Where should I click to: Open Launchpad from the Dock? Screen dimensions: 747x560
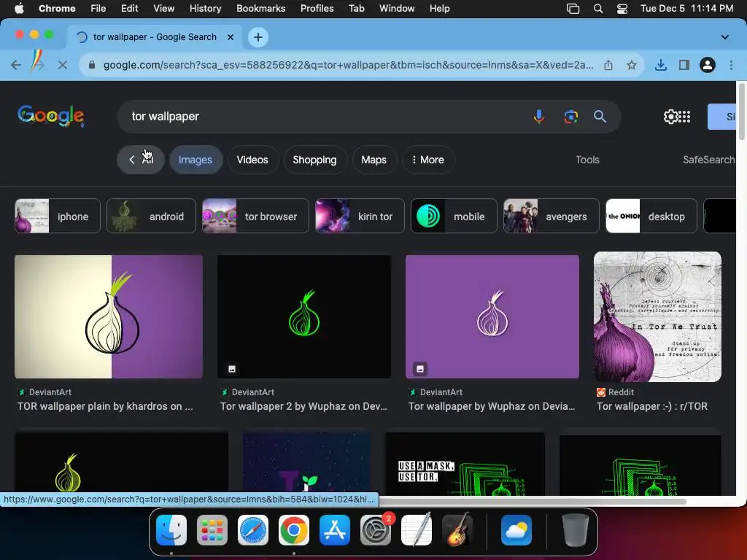pyautogui.click(x=212, y=530)
